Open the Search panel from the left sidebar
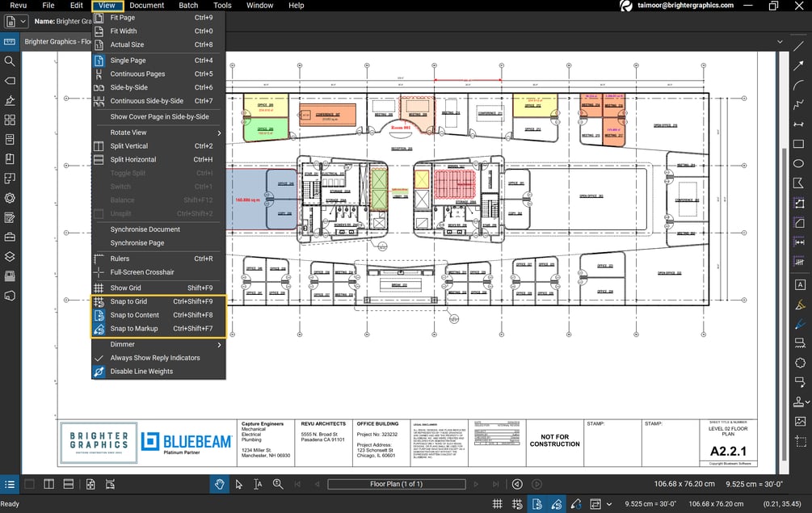 (x=11, y=61)
